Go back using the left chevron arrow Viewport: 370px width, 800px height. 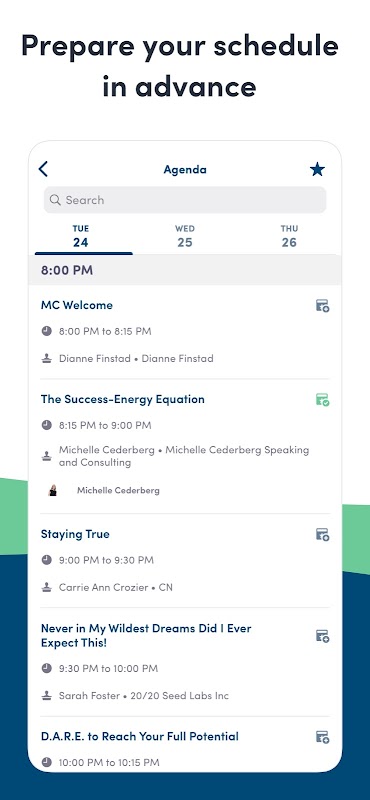[43, 169]
